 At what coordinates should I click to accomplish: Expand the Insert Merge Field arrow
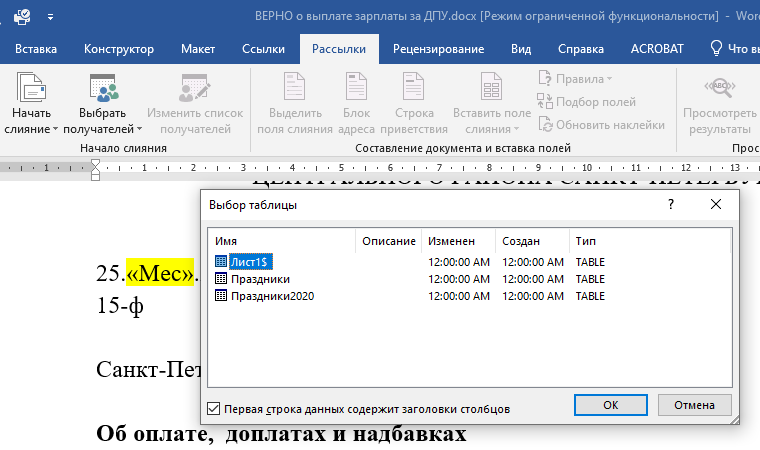[x=516, y=129]
